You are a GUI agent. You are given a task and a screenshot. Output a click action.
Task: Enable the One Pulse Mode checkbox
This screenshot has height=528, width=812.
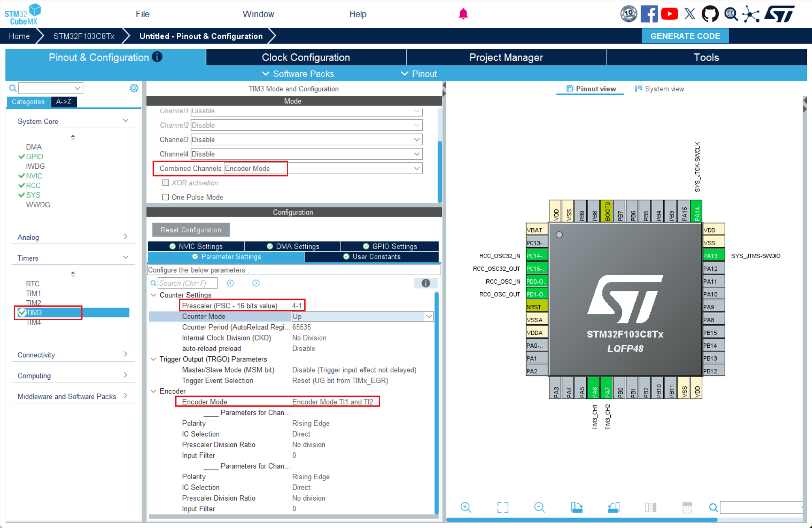pyautogui.click(x=166, y=197)
